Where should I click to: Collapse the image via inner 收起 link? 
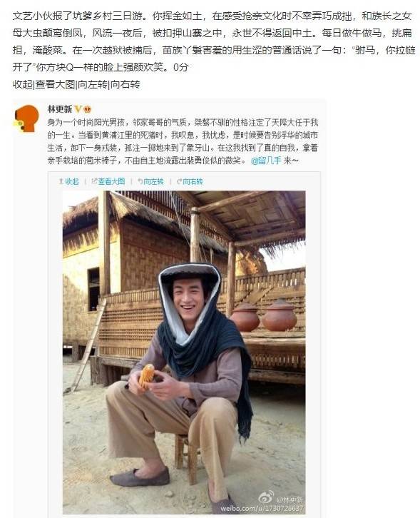click(71, 181)
